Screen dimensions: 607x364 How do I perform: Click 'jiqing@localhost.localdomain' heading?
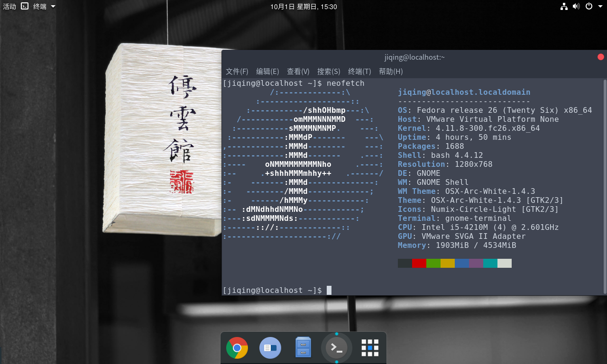[464, 92]
